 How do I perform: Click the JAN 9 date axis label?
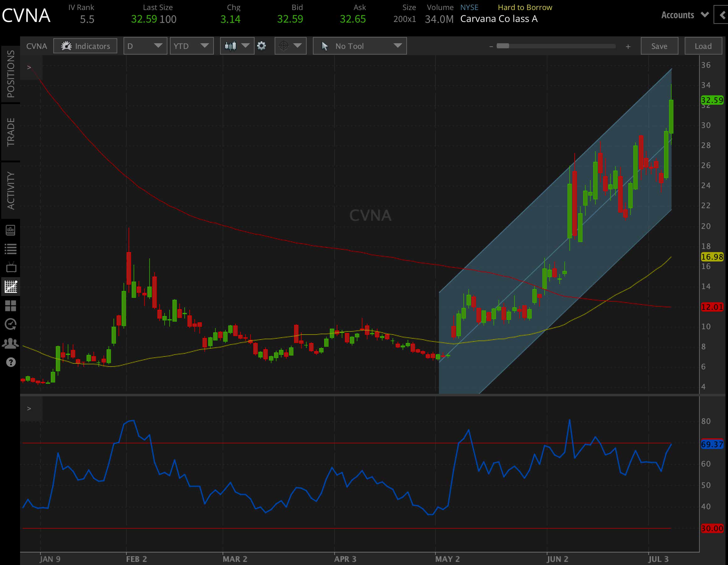tap(50, 559)
